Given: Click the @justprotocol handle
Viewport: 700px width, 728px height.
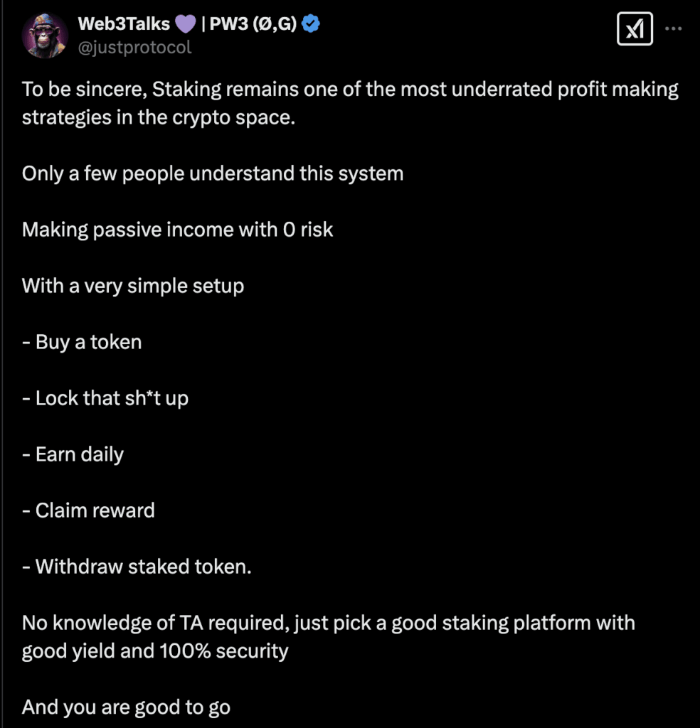Looking at the screenshot, I should tap(134, 47).
